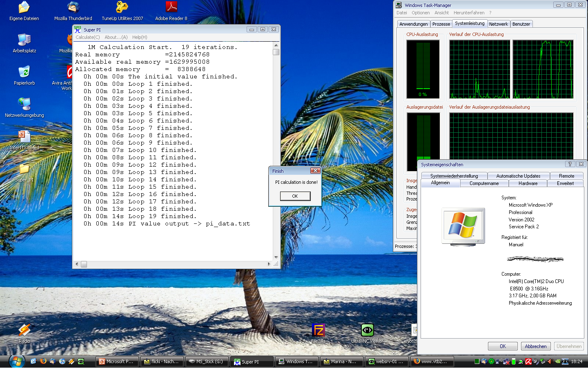Open TuneUp Utilities 2007 desktop shortcut

tap(122, 7)
